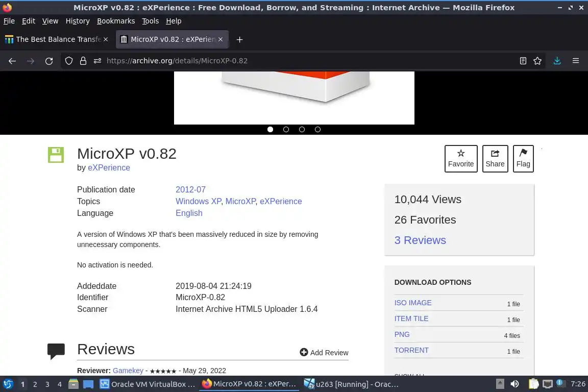
Task: Select second carousel dot
Action: click(x=286, y=130)
